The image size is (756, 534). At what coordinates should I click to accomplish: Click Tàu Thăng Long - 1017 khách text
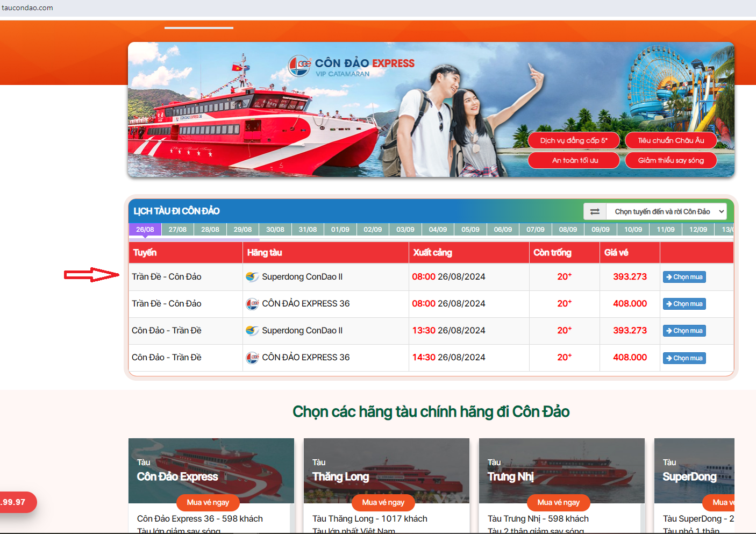[370, 518]
